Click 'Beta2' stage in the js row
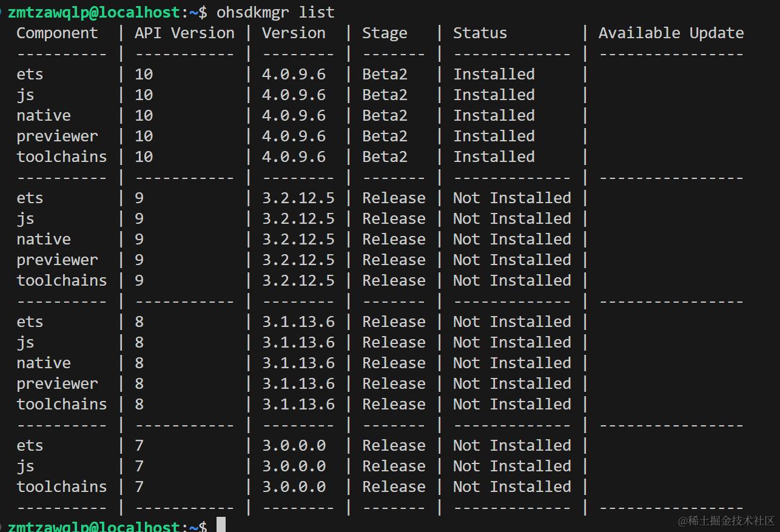 coord(385,95)
